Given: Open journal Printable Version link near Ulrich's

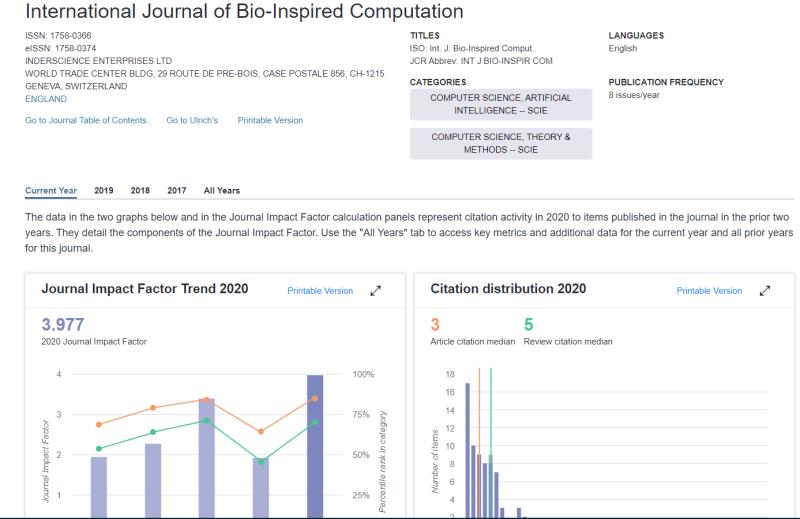Looking at the screenshot, I should (270, 120).
